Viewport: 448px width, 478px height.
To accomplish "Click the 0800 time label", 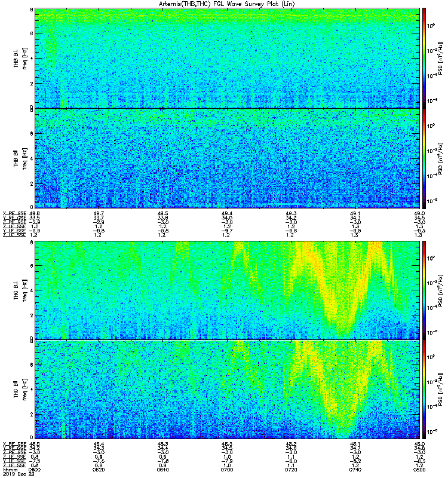I will [x=419, y=470].
